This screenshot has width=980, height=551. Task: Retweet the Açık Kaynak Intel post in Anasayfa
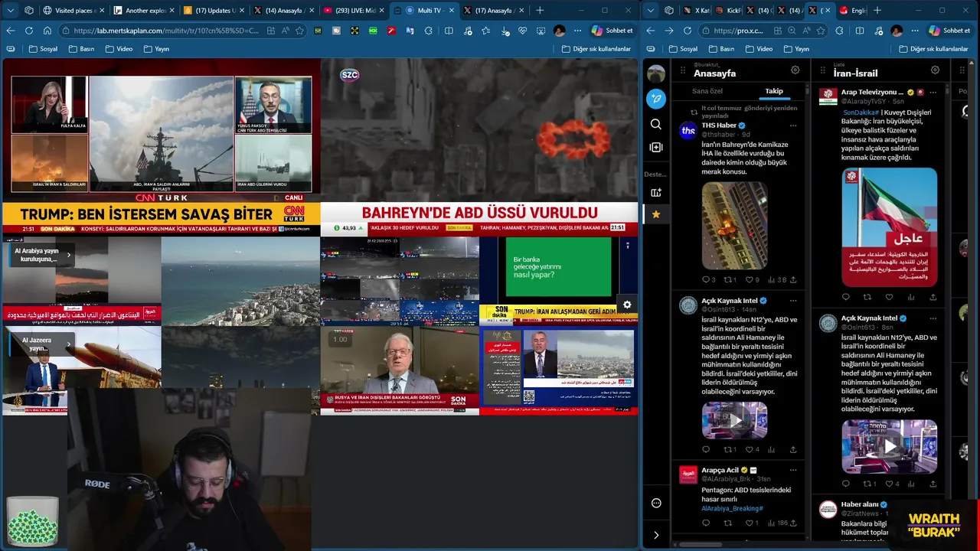(727, 449)
